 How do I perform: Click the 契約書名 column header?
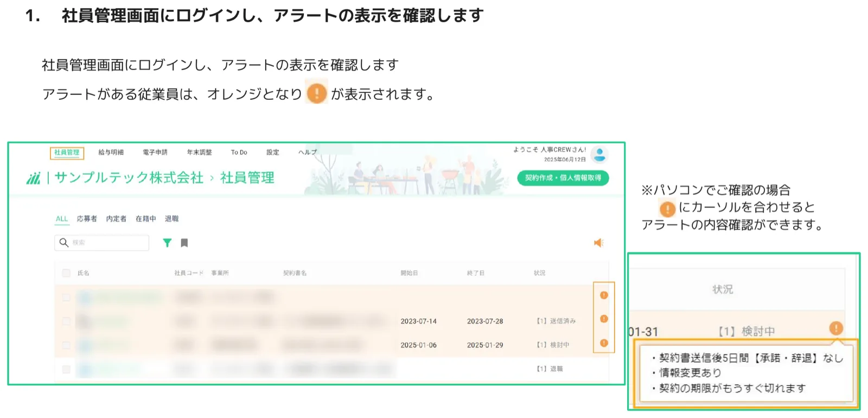295,273
